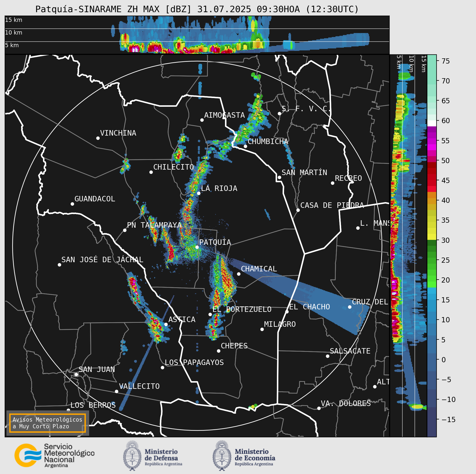Click the SALSACATE city marker
Image resolution: width=476 pixels, height=474 pixels.
click(x=328, y=356)
